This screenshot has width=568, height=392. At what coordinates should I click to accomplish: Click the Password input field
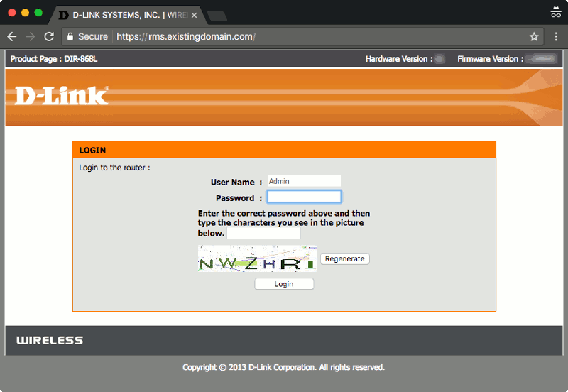pyautogui.click(x=304, y=197)
